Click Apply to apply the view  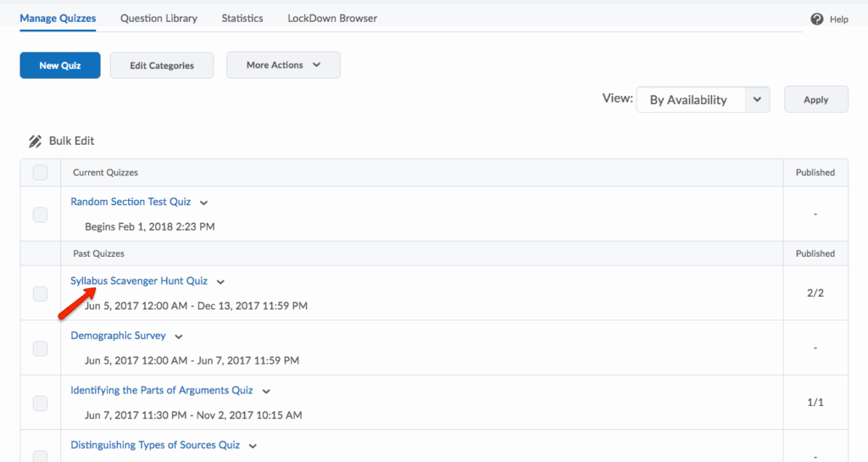click(815, 99)
